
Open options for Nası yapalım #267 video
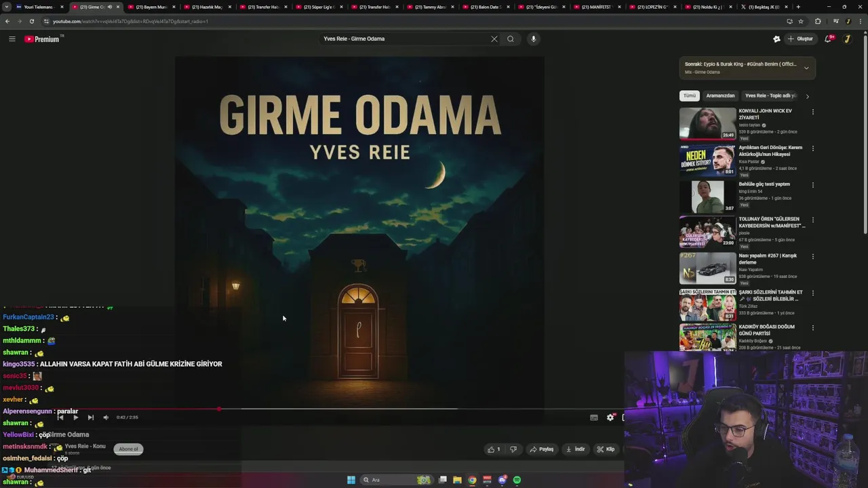[812, 257]
